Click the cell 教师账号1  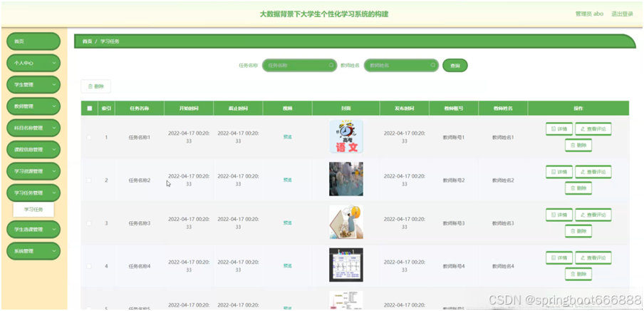tap(454, 138)
